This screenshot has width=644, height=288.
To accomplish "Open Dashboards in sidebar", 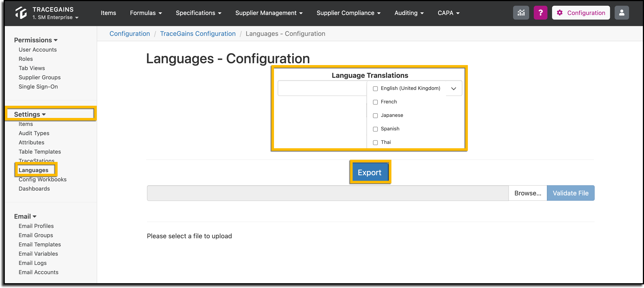I will coord(34,189).
